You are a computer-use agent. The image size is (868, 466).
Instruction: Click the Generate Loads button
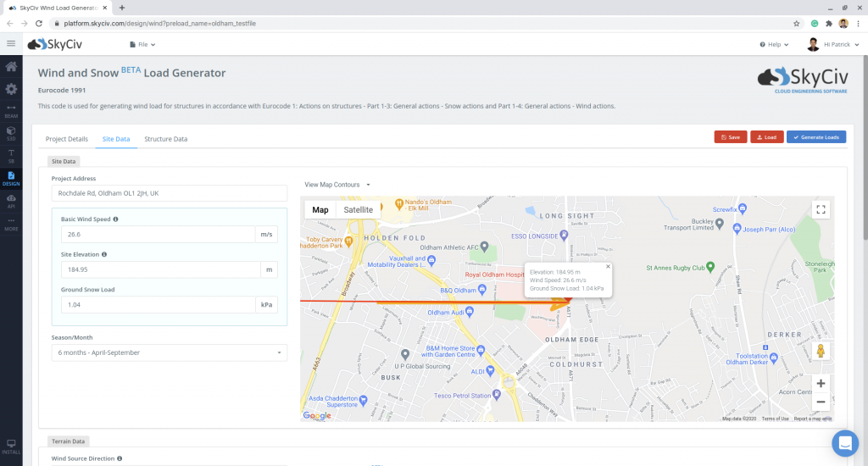pyautogui.click(x=815, y=136)
